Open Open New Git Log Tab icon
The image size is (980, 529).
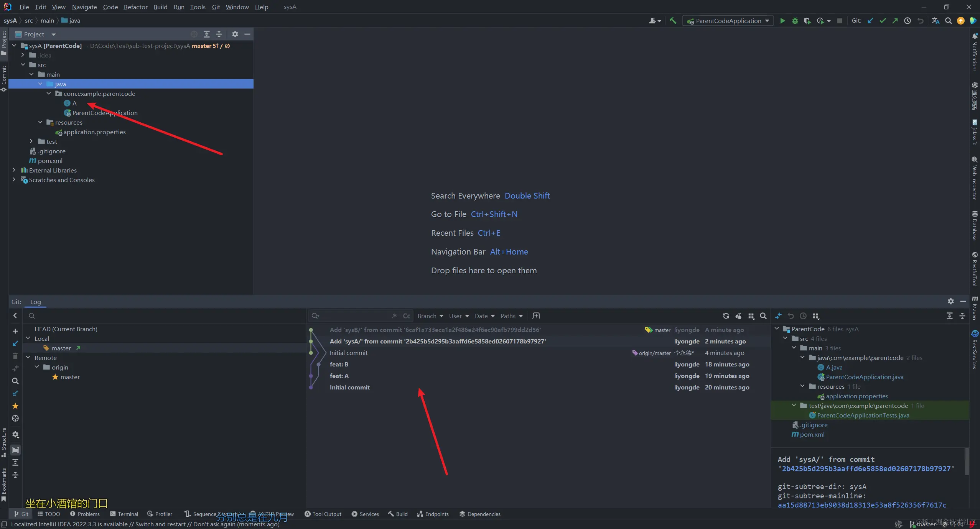(x=536, y=316)
